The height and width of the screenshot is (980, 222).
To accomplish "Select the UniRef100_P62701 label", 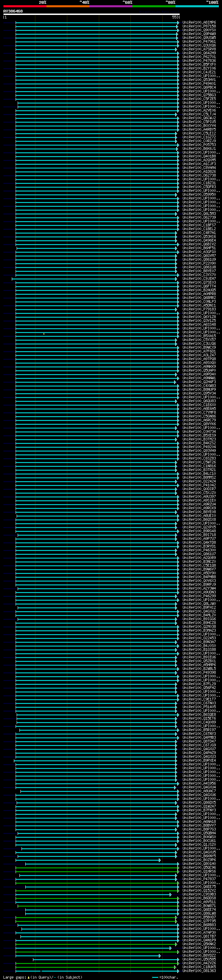I will tap(199, 57).
